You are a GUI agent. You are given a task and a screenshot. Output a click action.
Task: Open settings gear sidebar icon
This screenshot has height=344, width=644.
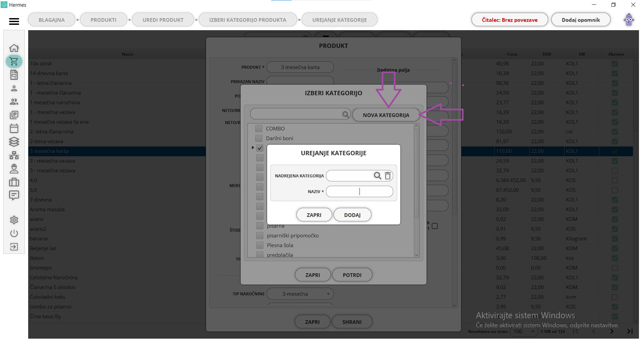[x=14, y=220]
